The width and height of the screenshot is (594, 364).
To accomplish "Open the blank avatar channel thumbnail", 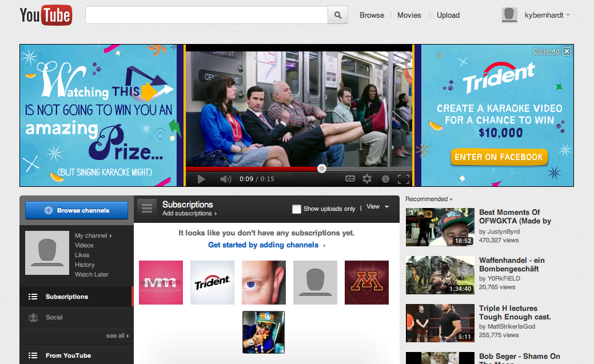I will [x=315, y=282].
